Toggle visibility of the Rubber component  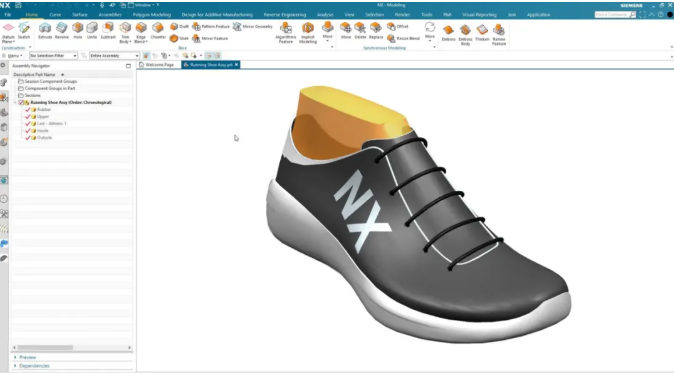(x=28, y=110)
